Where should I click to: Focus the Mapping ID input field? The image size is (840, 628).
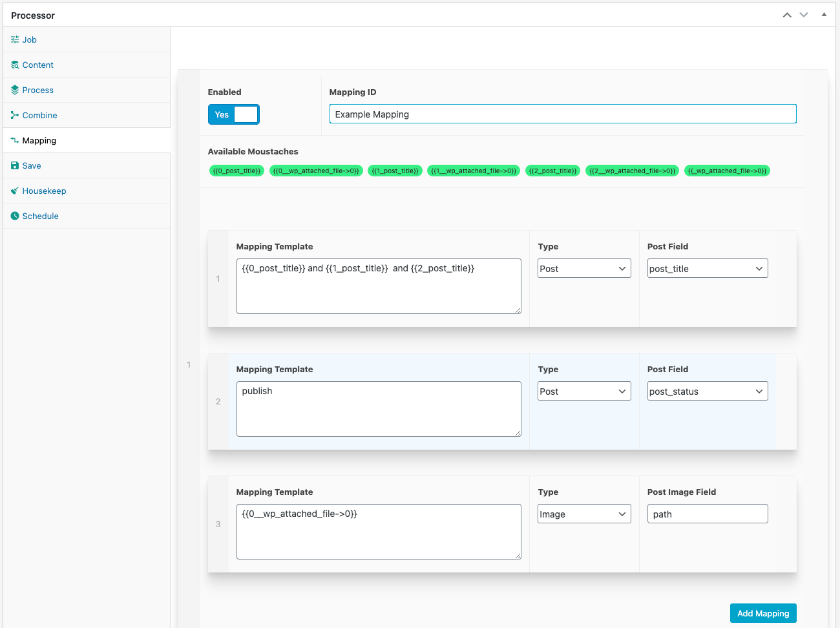pos(563,114)
